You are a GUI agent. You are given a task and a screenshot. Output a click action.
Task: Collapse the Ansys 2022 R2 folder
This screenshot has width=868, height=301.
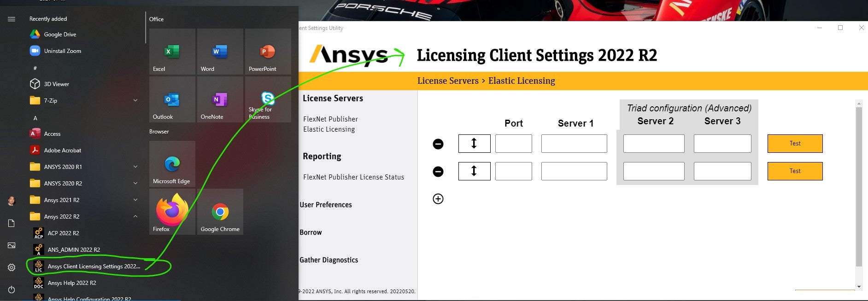pos(135,216)
